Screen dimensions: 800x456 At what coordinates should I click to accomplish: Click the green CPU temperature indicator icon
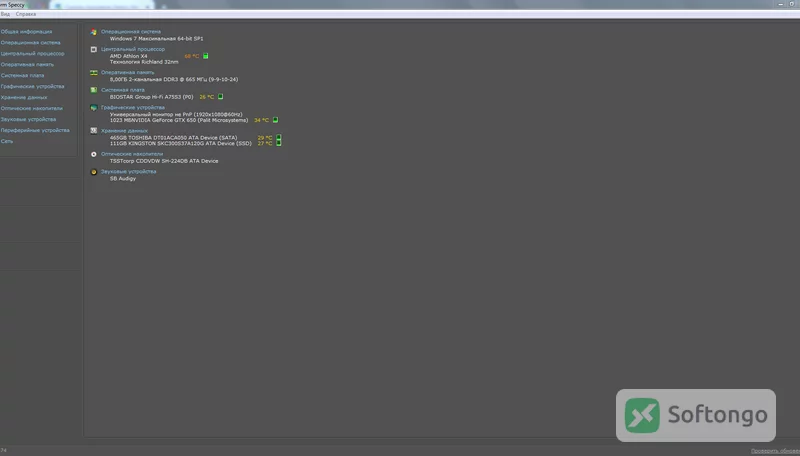[206, 56]
